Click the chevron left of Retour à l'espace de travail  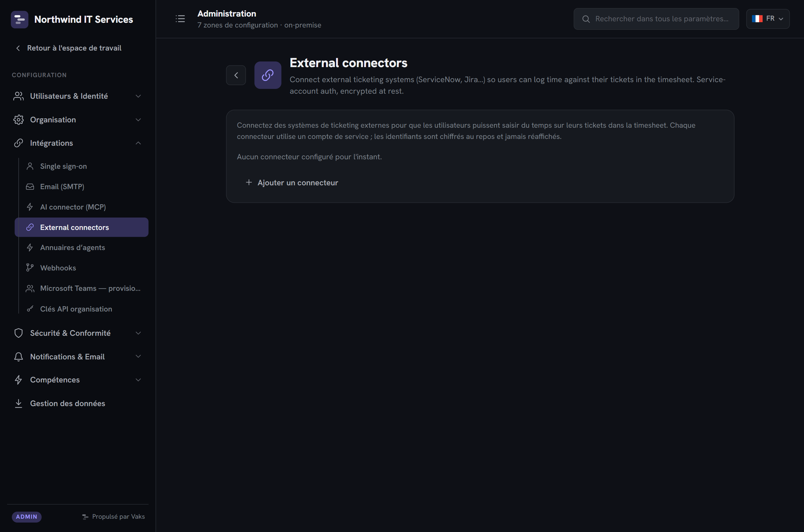(18, 48)
